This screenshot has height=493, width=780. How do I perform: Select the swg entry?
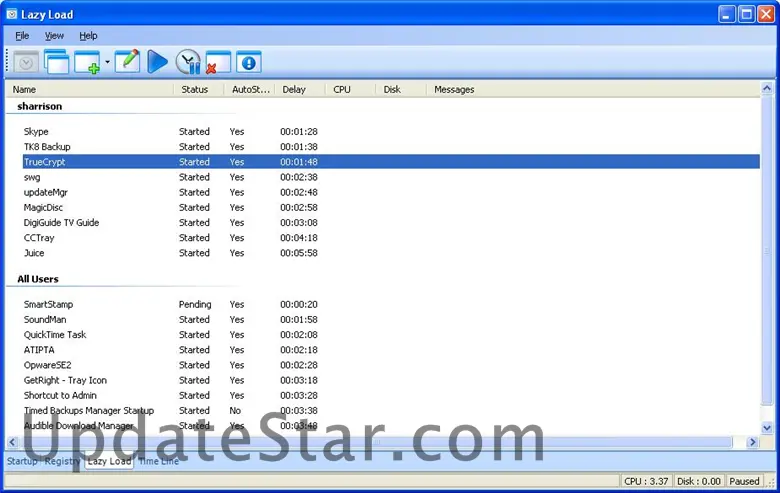point(32,177)
